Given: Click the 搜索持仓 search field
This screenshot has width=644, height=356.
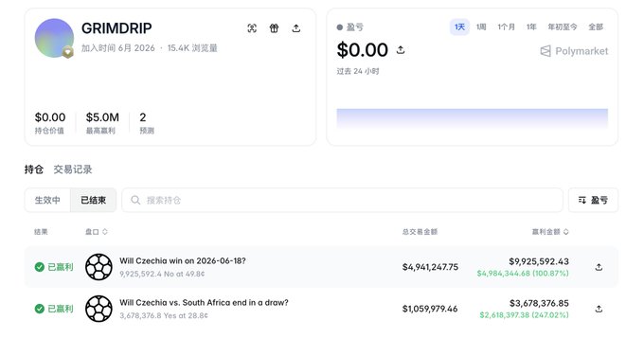Looking at the screenshot, I should click(x=342, y=200).
